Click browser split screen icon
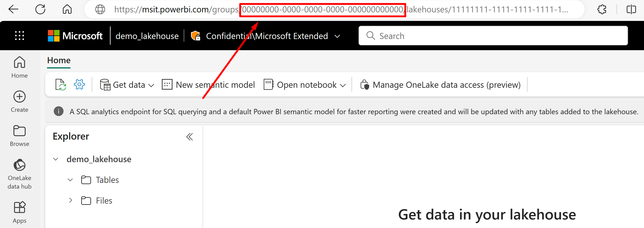The height and width of the screenshot is (228, 644). [631, 10]
